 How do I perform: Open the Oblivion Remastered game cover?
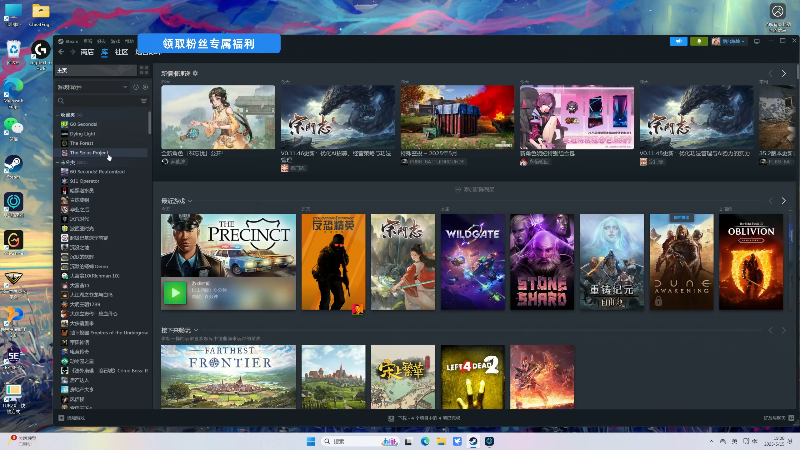pyautogui.click(x=751, y=262)
